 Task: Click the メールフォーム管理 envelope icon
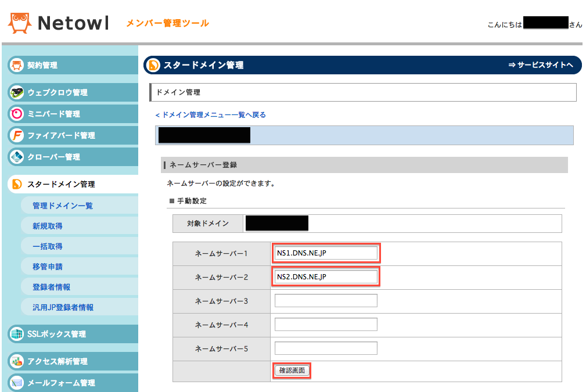pyautogui.click(x=16, y=383)
